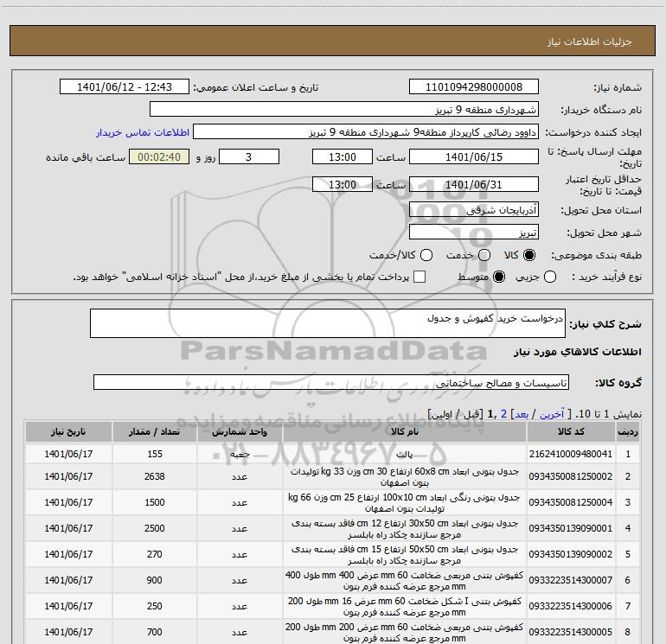Go to next page link بعد

(x=521, y=414)
